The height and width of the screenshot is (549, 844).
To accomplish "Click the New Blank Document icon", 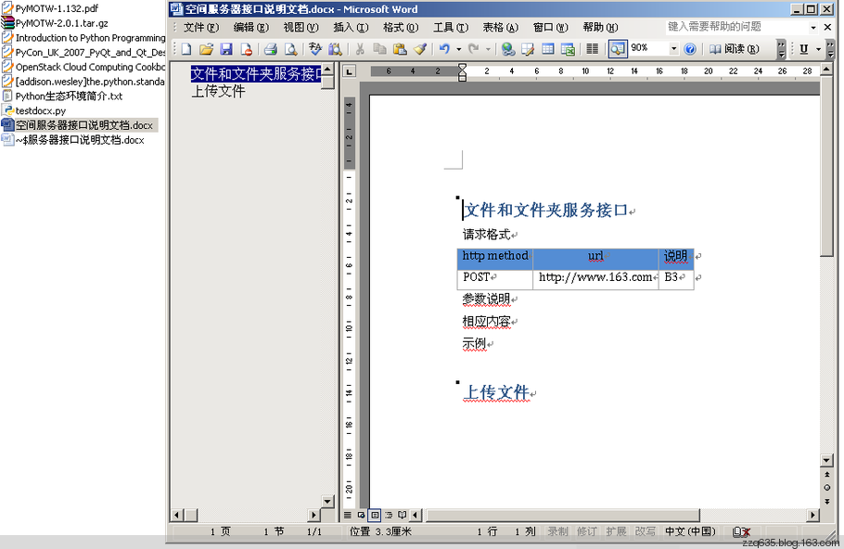I will pyautogui.click(x=186, y=50).
